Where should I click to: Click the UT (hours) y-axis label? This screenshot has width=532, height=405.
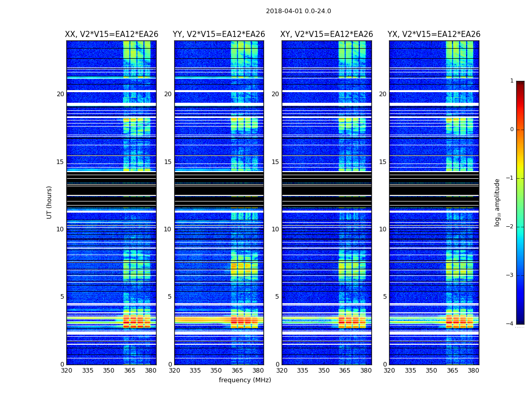point(50,202)
